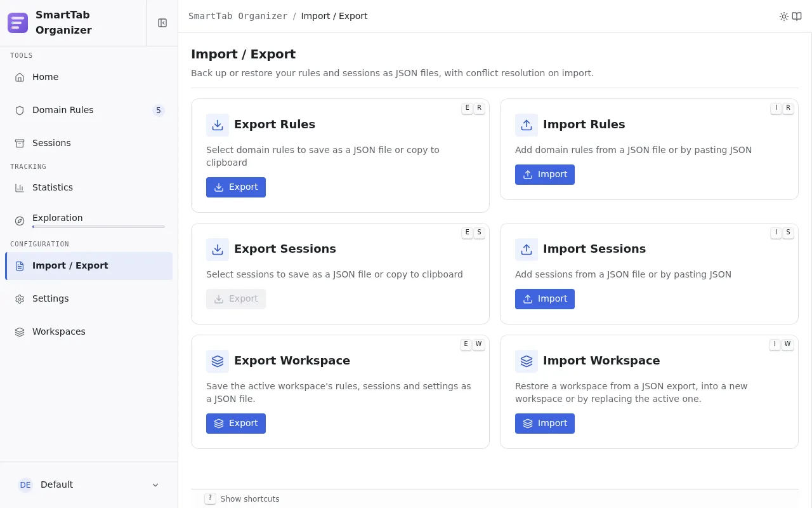
Task: Open Settings page
Action: coord(89,299)
